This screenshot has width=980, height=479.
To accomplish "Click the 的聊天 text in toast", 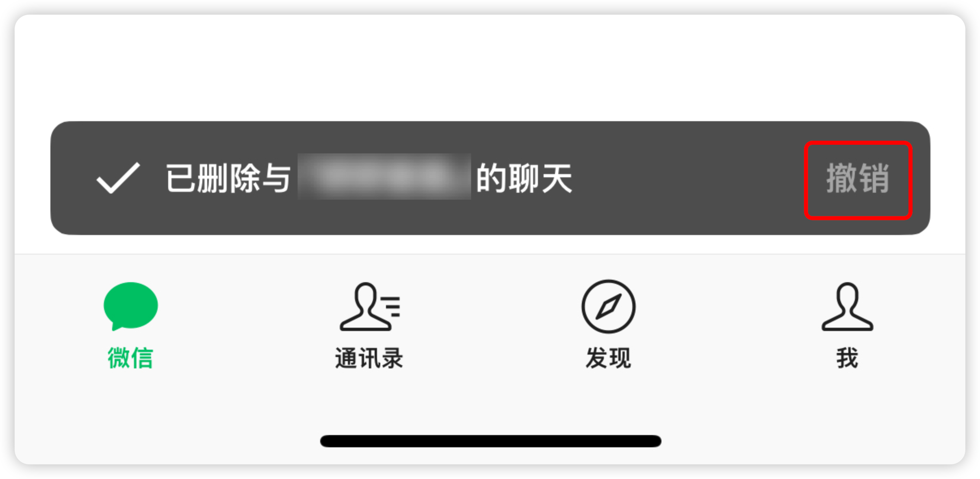I will click(x=524, y=178).
